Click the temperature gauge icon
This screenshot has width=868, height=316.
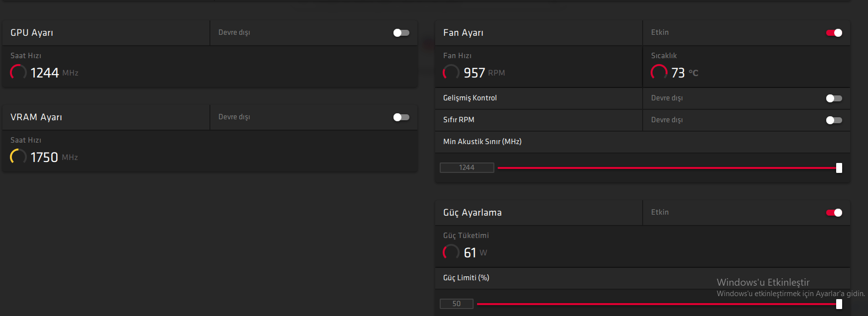tap(659, 73)
